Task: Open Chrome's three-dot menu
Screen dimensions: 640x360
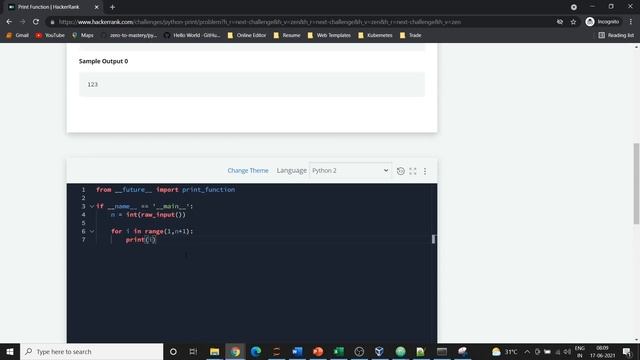Action: tap(631, 22)
